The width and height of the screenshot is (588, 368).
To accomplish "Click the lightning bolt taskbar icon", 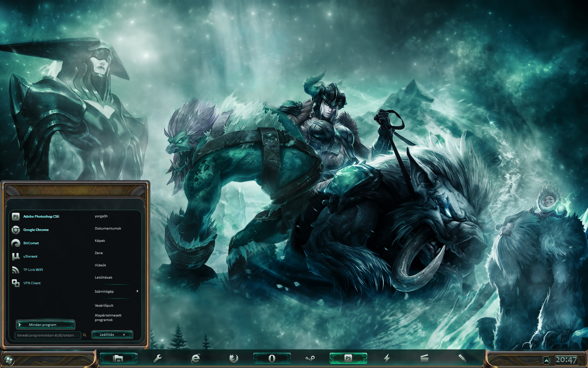I will [387, 358].
